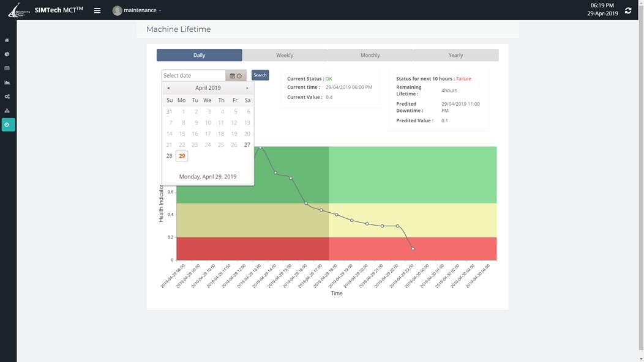Click the April 2019 calendar header
The image size is (644, 362).
[x=208, y=88]
